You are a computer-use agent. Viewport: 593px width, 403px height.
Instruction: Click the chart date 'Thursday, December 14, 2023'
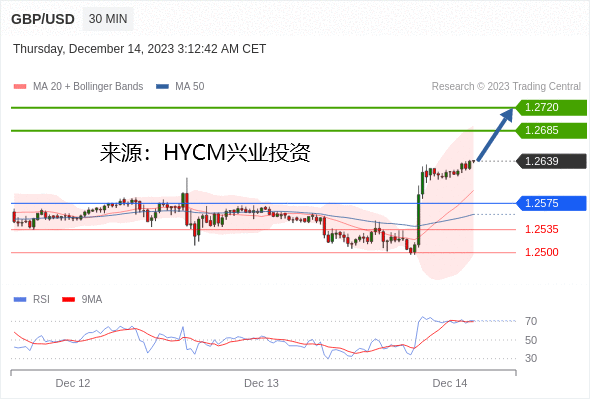tap(93, 49)
